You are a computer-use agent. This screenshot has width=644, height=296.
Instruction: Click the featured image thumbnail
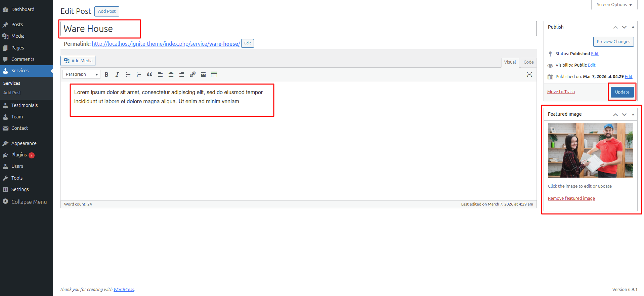tap(590, 150)
